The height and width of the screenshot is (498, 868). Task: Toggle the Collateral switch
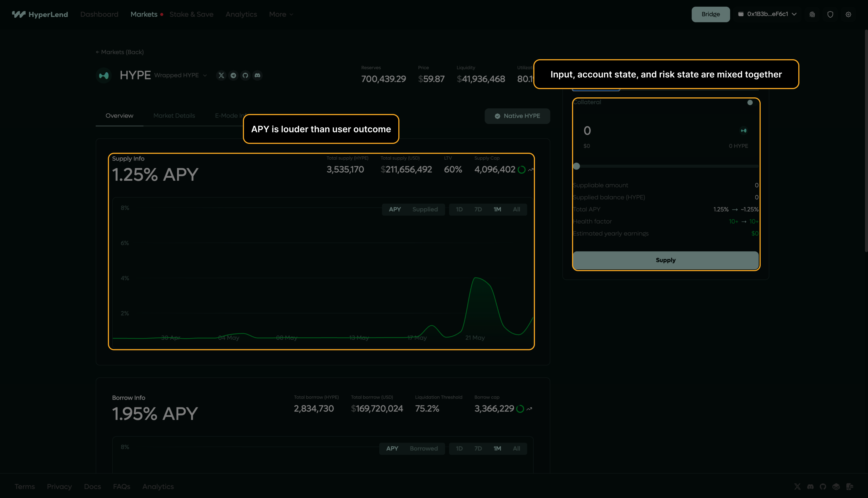[750, 103]
